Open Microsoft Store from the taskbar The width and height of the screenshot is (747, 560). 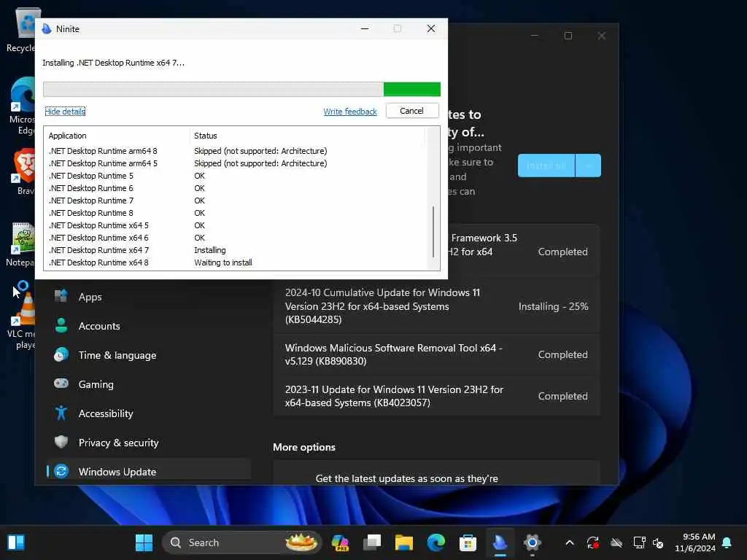tap(468, 542)
